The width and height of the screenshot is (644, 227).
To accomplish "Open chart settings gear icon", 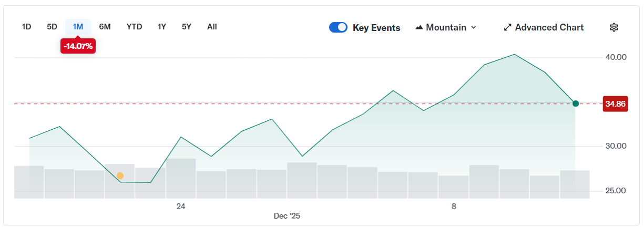I will click(x=614, y=27).
